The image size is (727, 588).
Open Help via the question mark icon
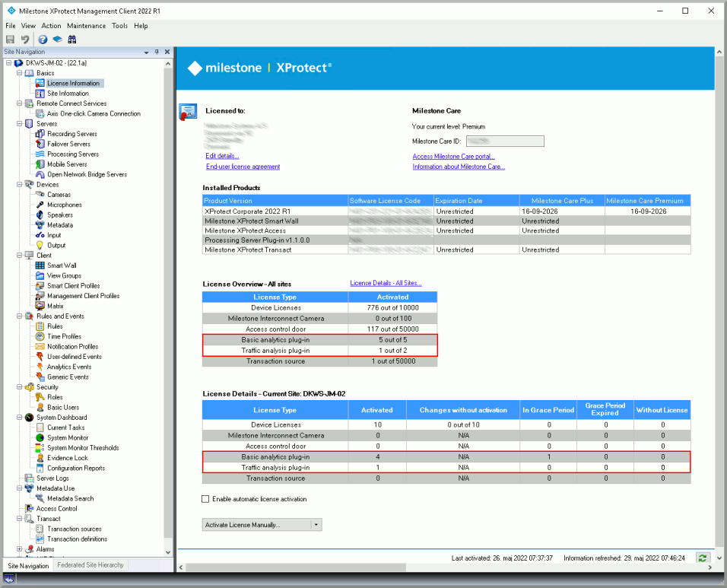(x=43, y=39)
